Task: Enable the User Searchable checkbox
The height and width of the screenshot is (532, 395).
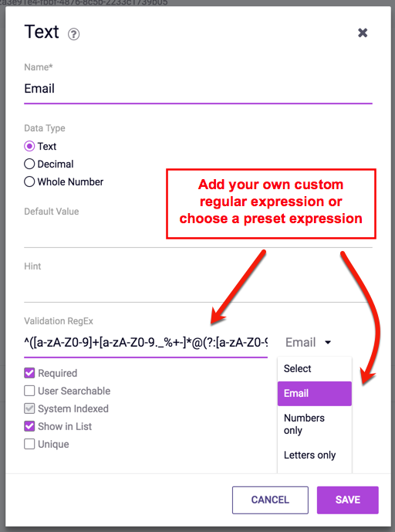Action: (29, 391)
